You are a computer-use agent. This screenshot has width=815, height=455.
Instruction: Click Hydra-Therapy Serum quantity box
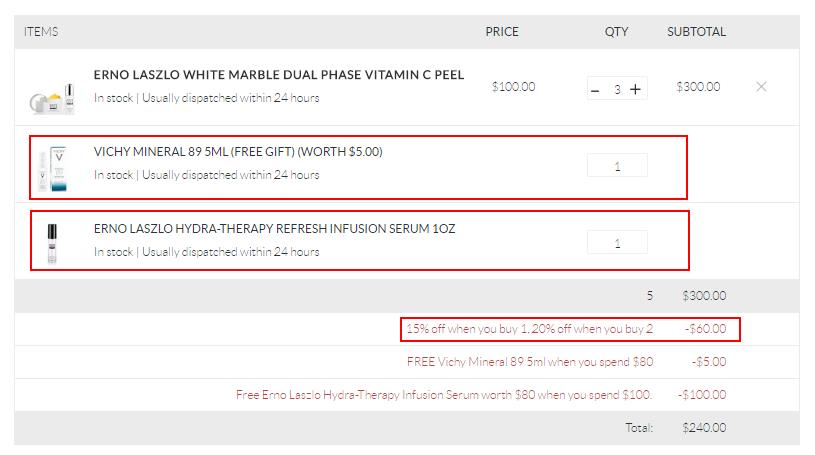617,243
